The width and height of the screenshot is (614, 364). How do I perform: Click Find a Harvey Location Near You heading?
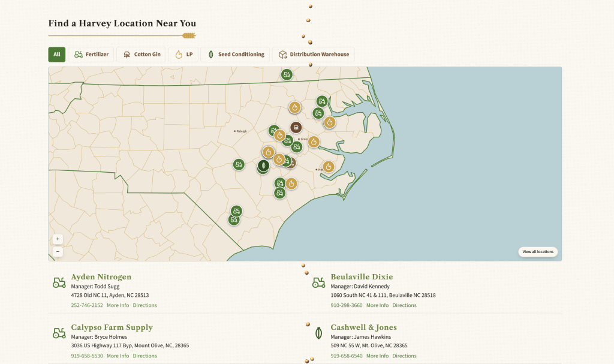[122, 23]
